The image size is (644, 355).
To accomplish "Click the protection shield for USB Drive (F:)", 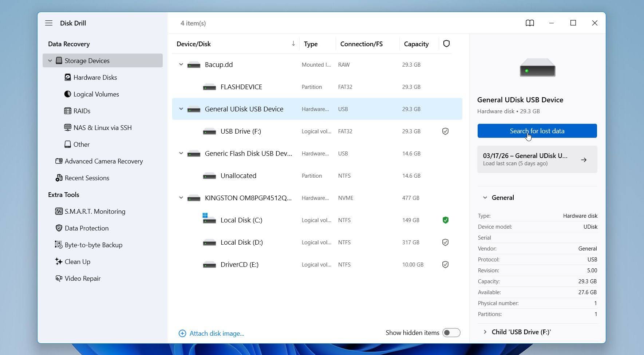I will [445, 131].
